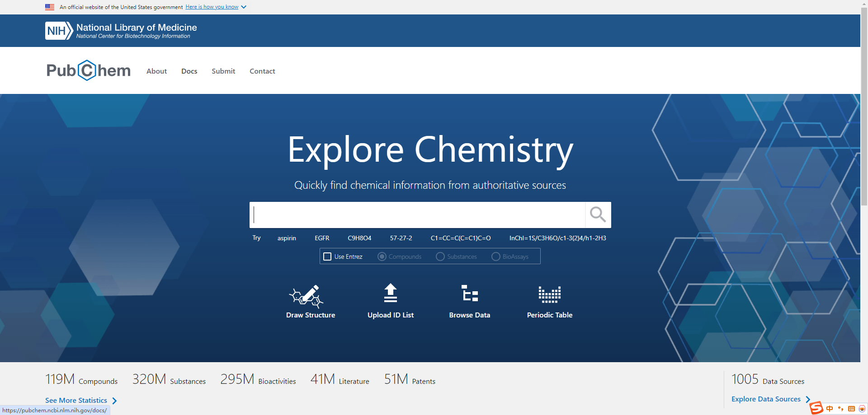
Task: Open the Contact menu item
Action: point(262,71)
